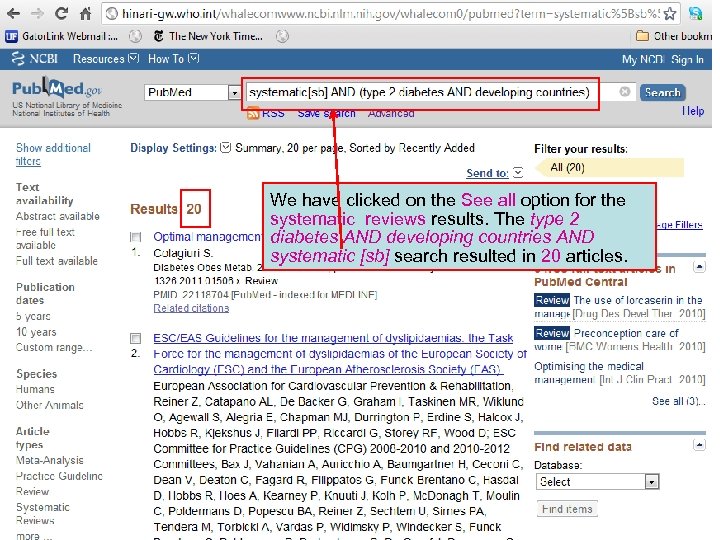The width and height of the screenshot is (720, 540).
Task: Choose Custom range publication date filter
Action: pos(54,348)
